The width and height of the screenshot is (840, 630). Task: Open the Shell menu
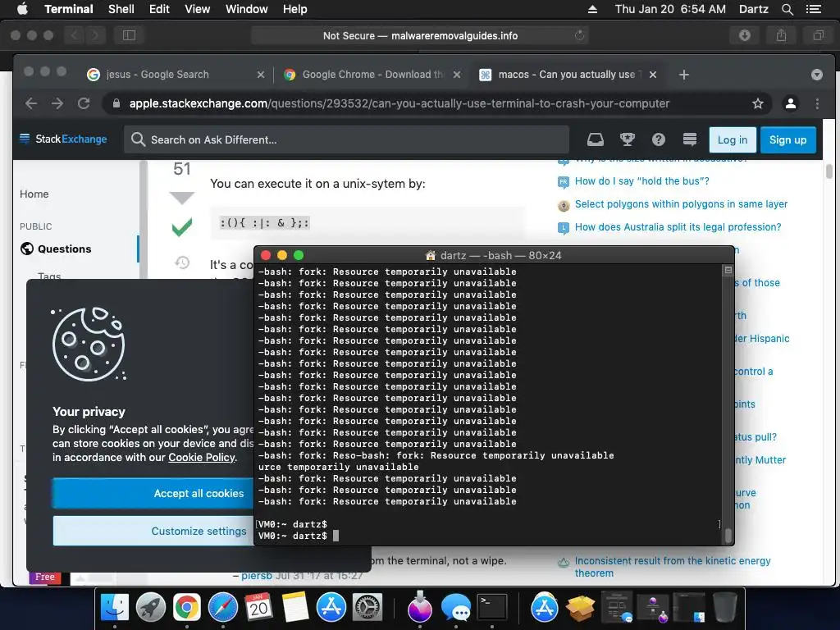tap(121, 9)
